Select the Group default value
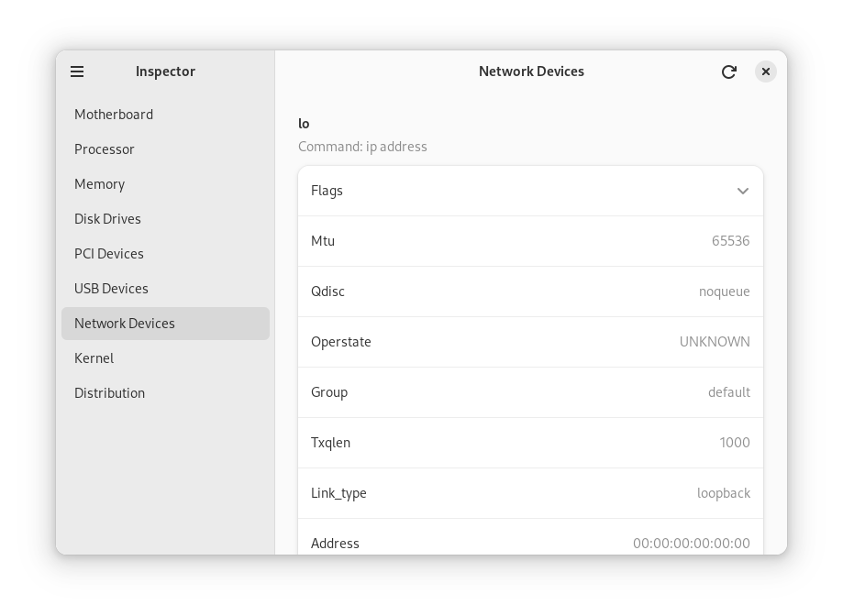Image resolution: width=843 pixels, height=616 pixels. click(x=728, y=392)
